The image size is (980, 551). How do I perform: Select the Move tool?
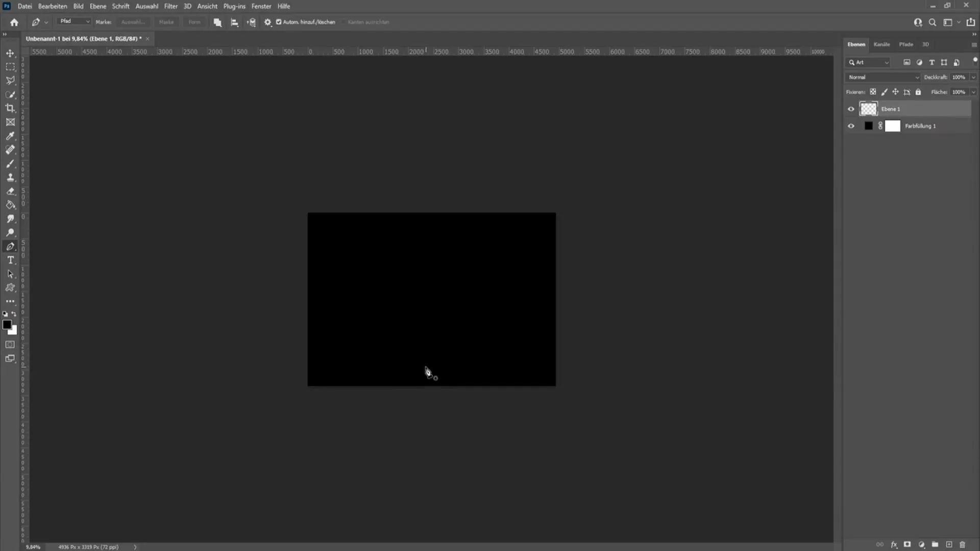pos(10,53)
